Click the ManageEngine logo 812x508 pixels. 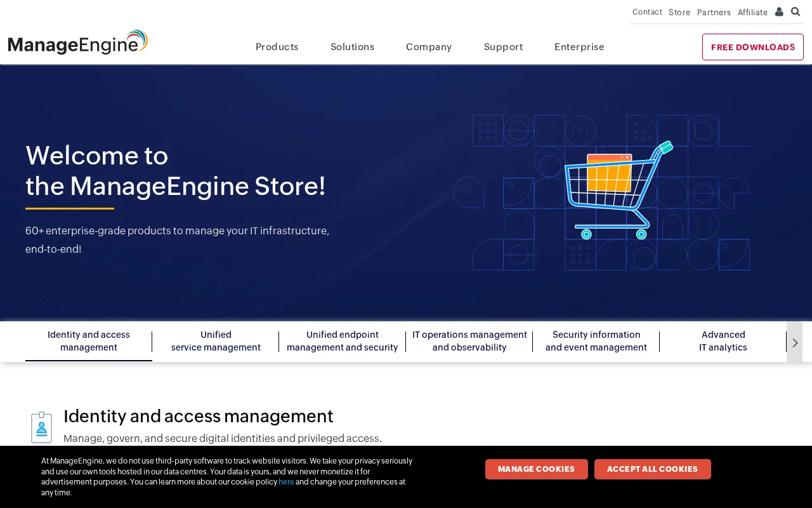[78, 43]
